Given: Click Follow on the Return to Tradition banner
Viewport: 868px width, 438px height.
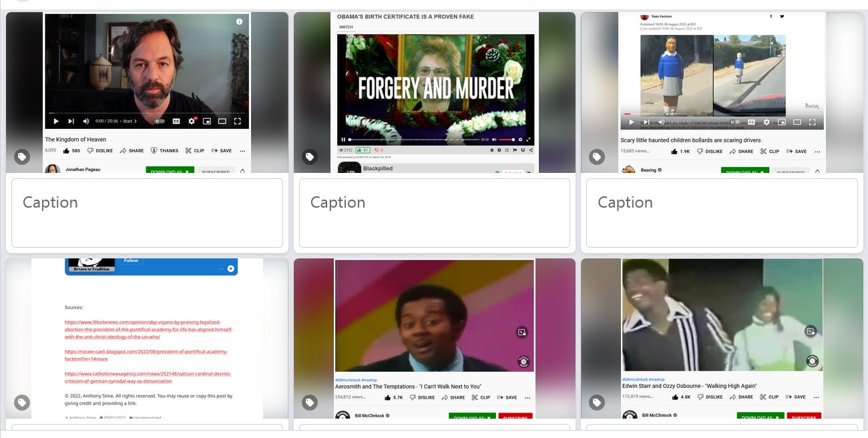Looking at the screenshot, I should click(x=131, y=260).
